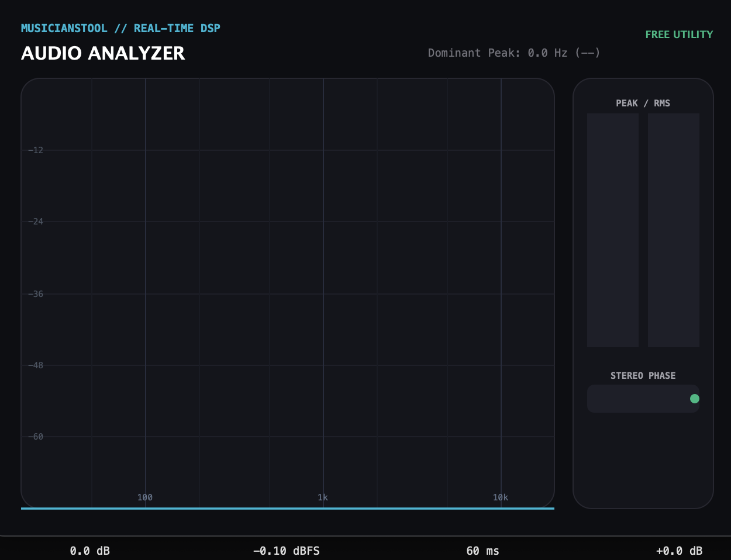This screenshot has height=560, width=731.
Task: Click the green stereo phase indicator dot
Action: click(695, 399)
